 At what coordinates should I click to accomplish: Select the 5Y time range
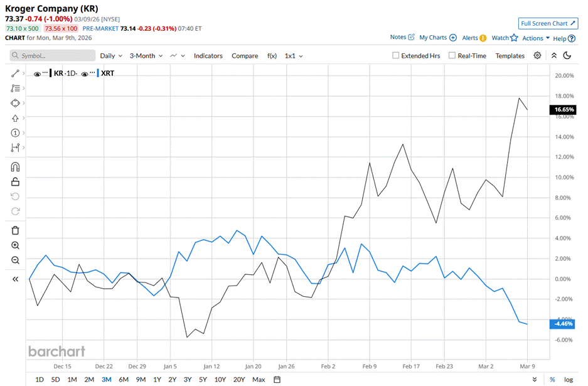203,380
